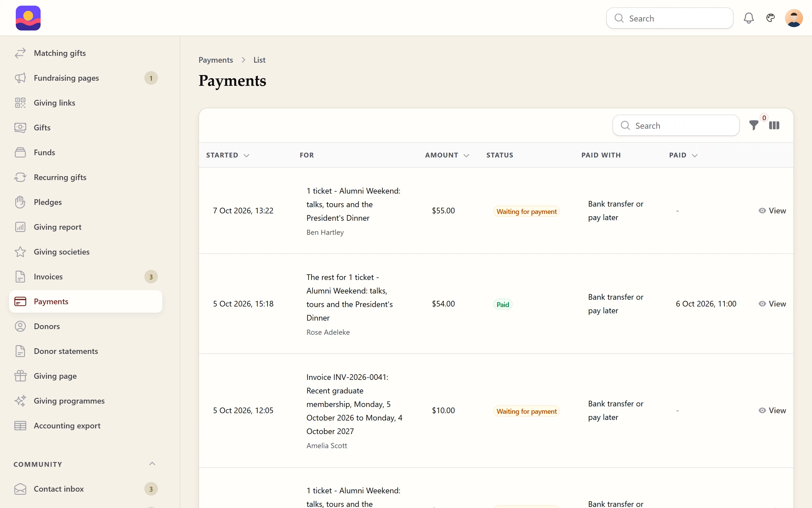View the $10.00 Amelia Scott payment
The image size is (812, 508).
(x=772, y=411)
